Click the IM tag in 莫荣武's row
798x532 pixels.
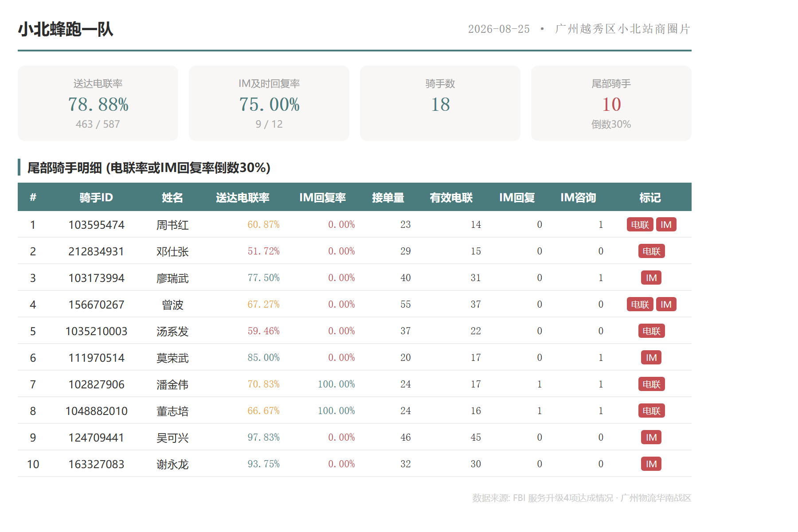point(651,357)
